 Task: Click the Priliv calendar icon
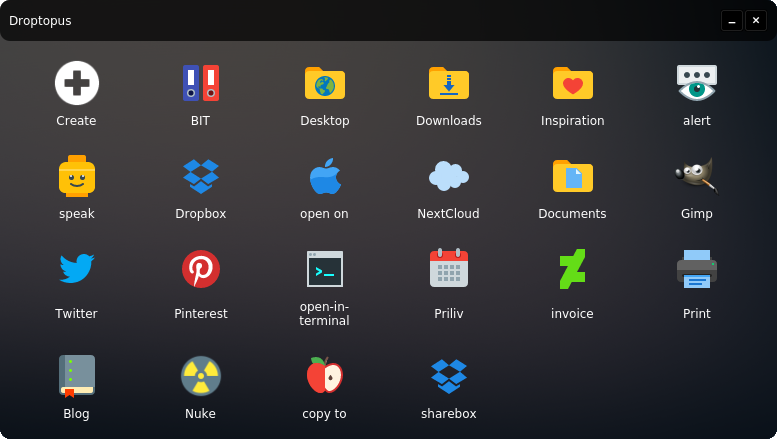448,268
